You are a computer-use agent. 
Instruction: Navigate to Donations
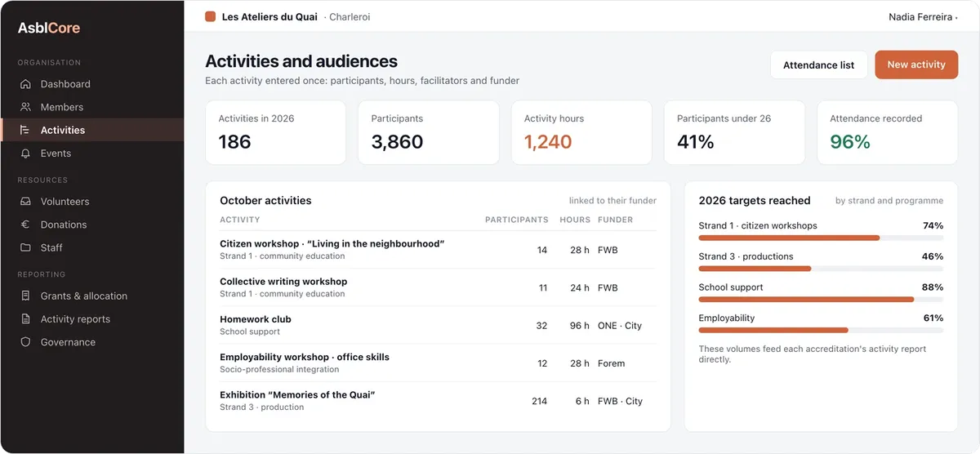click(91, 225)
